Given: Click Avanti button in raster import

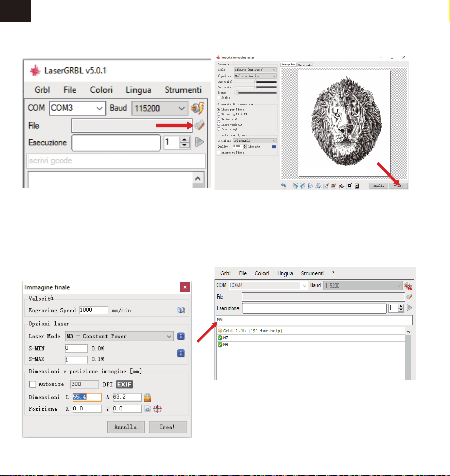Looking at the screenshot, I should pyautogui.click(x=398, y=186).
